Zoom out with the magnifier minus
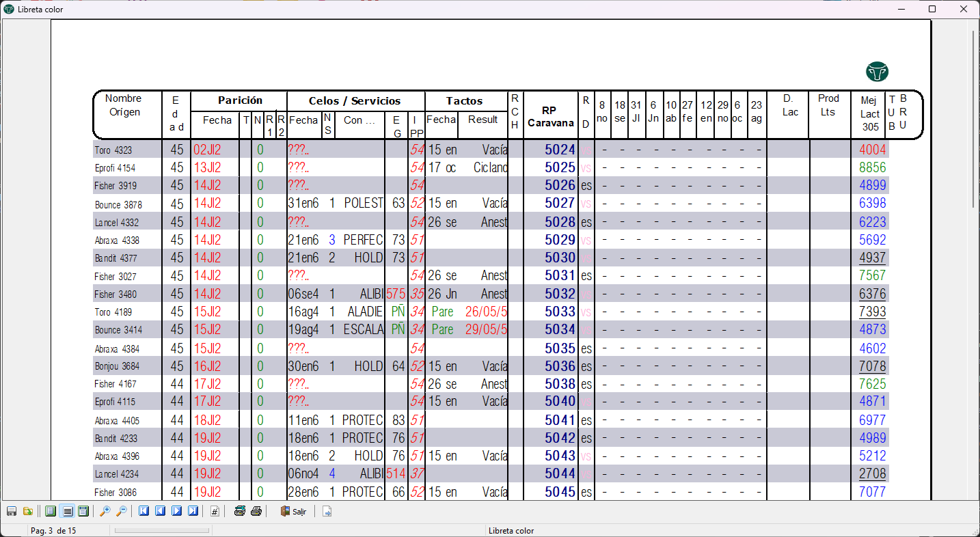 tap(121, 511)
